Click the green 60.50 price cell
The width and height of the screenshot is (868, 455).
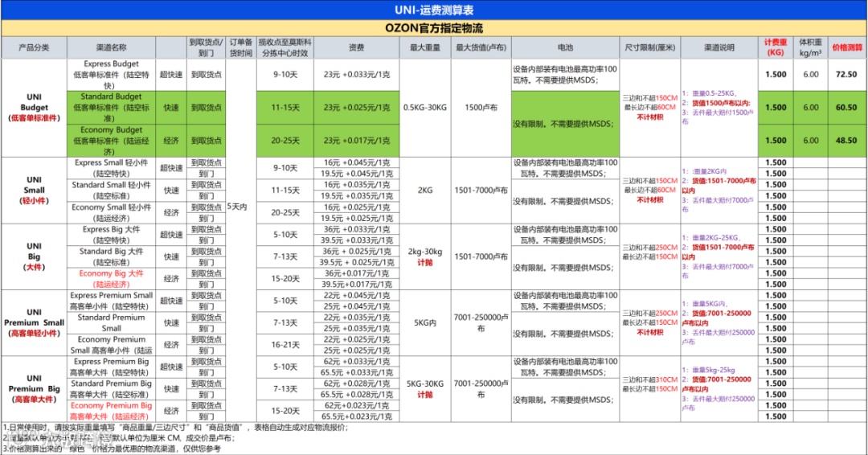pyautogui.click(x=847, y=108)
